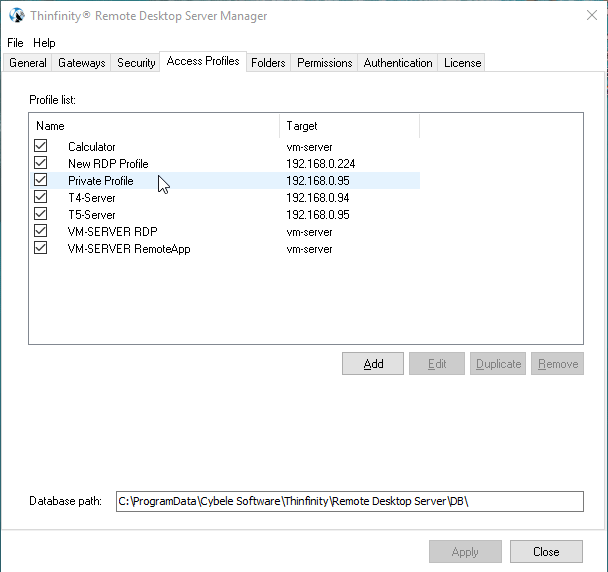Viewport: 608px width, 572px height.
Task: Select the Calculator profile name
Action: click(92, 147)
